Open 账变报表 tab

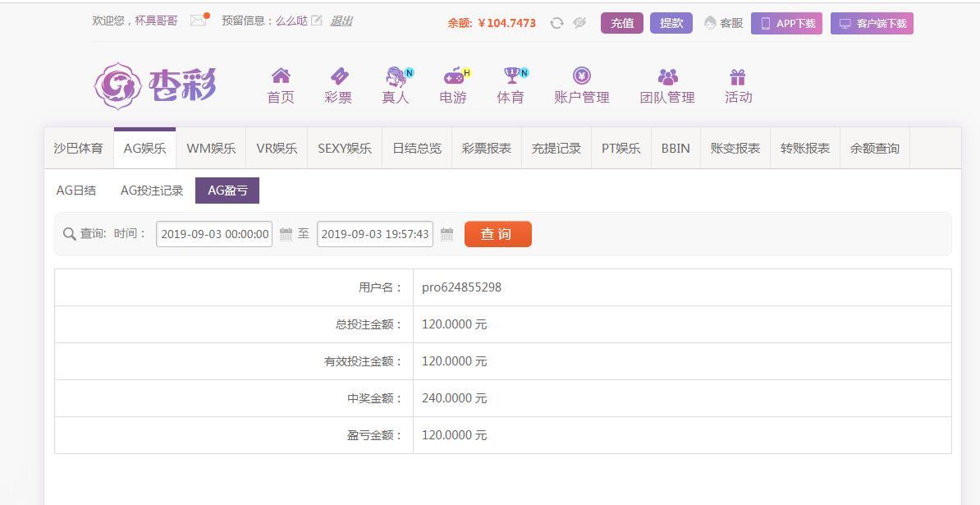coord(735,148)
